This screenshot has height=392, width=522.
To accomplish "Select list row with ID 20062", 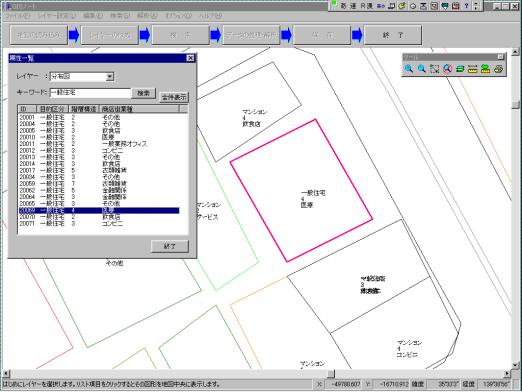I will tap(99, 190).
